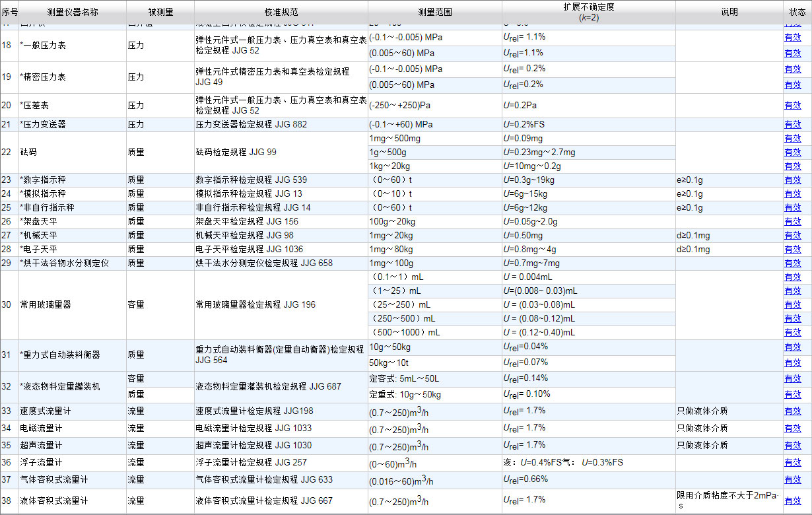This screenshot has width=812, height=515.
Task: Click 有效 link for 一般压力表 (-0.1~-0.005) MPa range
Action: (x=793, y=38)
